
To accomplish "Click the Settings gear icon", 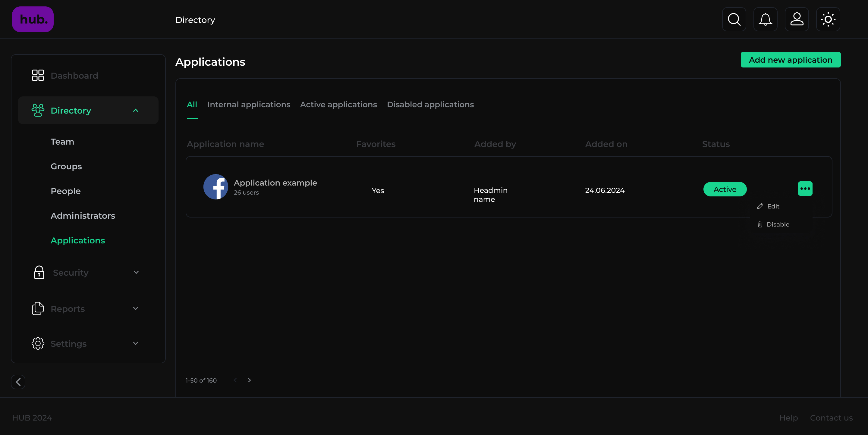I will pyautogui.click(x=38, y=343).
